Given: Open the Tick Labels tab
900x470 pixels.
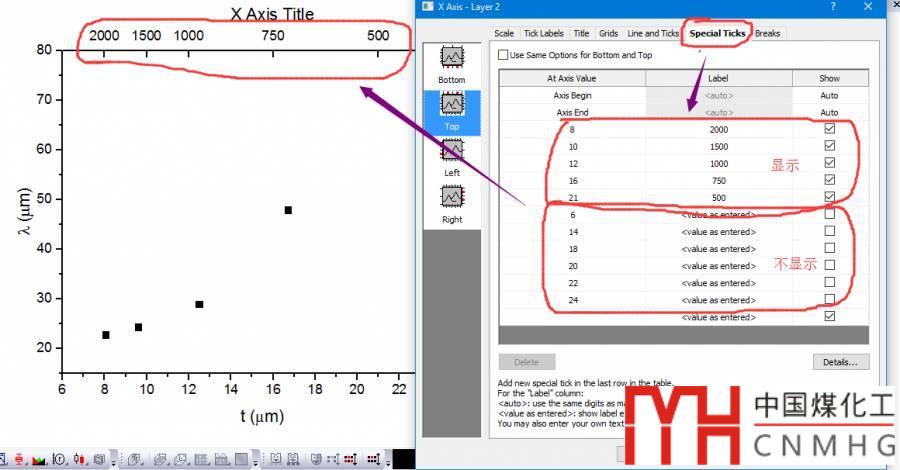Looking at the screenshot, I should [544, 33].
